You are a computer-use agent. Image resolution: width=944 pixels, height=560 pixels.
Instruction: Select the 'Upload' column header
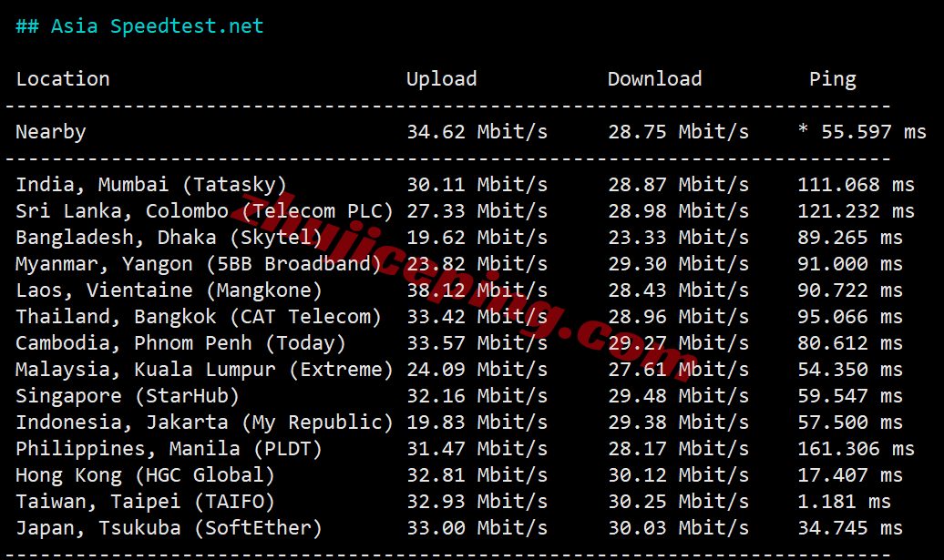442,79
